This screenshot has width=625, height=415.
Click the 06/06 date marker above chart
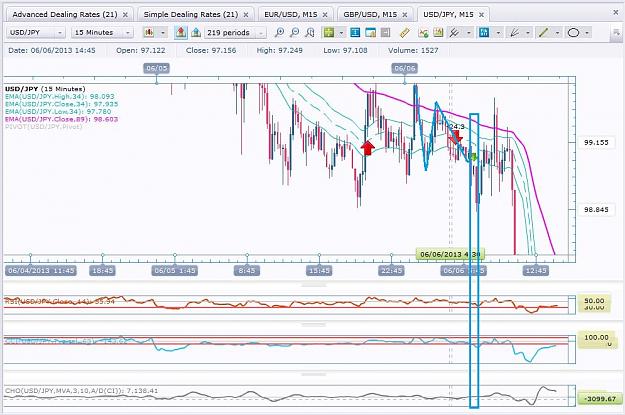click(x=405, y=68)
